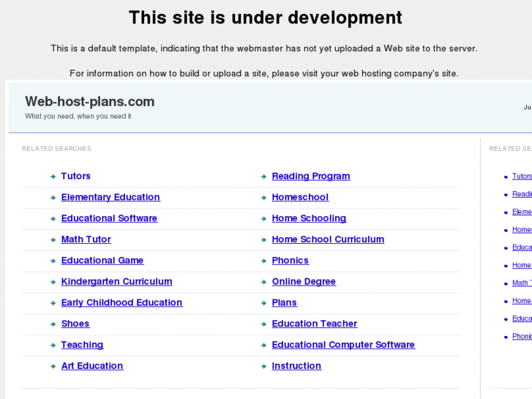Screen dimensions: 532x399
Task: Click arrow icon beside Home School Curriculum
Action: pos(263,239)
